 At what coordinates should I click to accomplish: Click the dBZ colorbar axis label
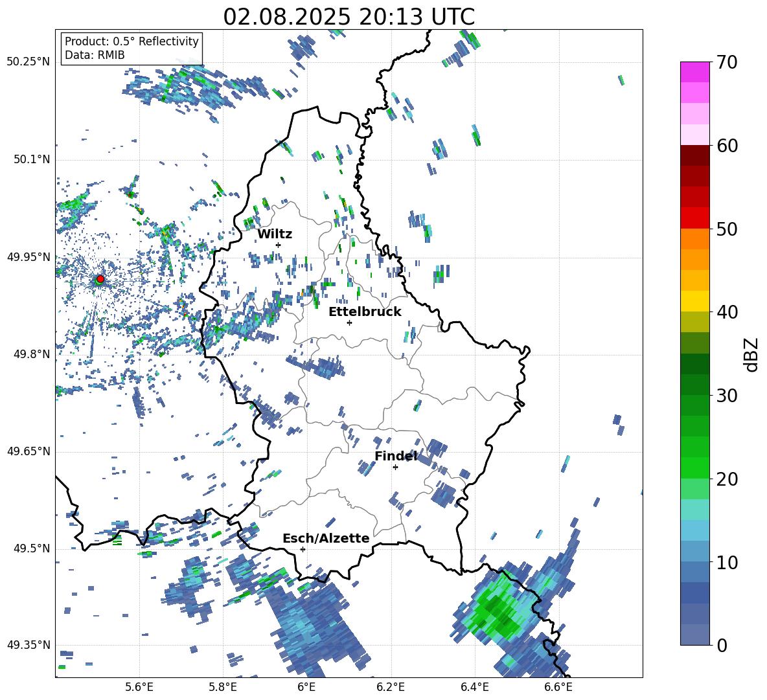click(x=752, y=354)
